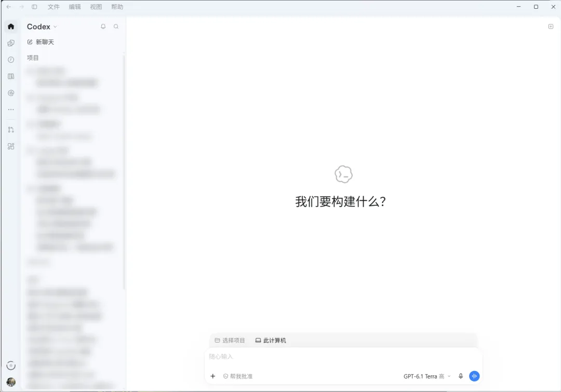Open notifications with the bell icon
Screen dimensions: 561x392
click(103, 26)
